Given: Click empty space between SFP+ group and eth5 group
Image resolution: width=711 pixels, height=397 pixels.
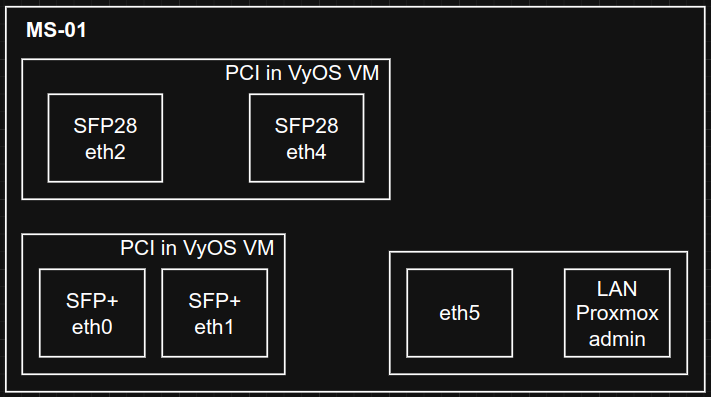Looking at the screenshot, I should pyautogui.click(x=337, y=313).
